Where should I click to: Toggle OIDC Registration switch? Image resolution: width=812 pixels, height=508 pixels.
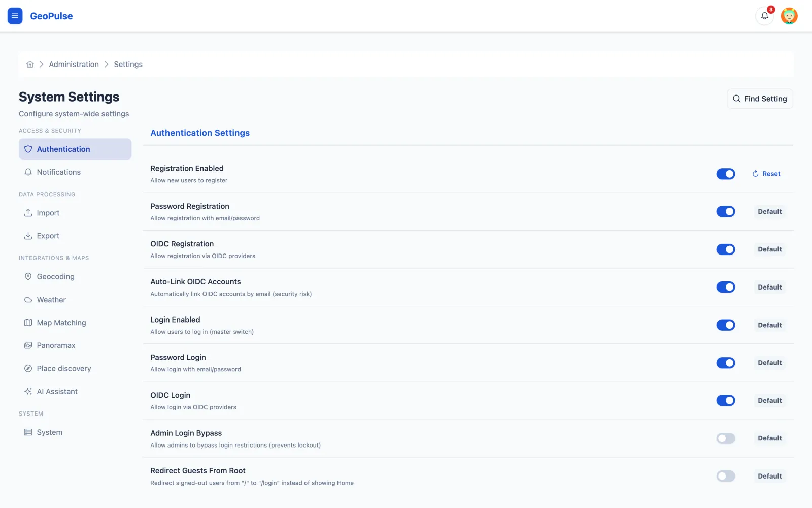click(x=726, y=249)
